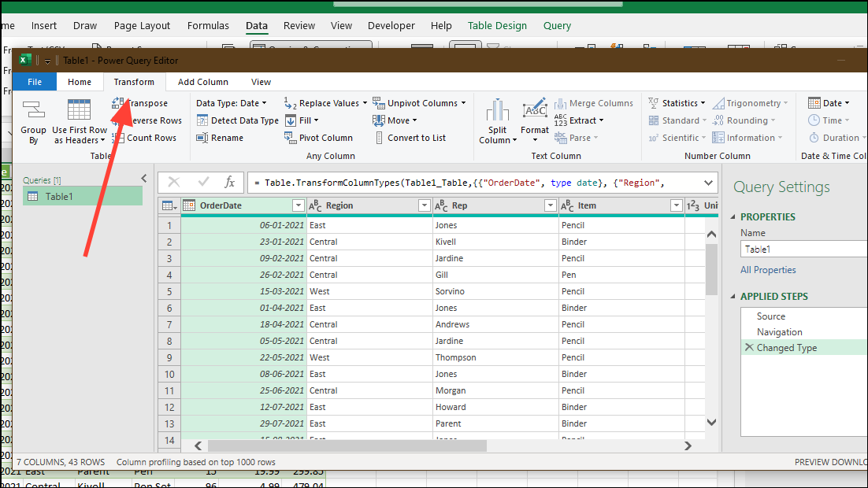The width and height of the screenshot is (868, 488).
Task: Run Detect Data Type
Action: [x=238, y=120]
